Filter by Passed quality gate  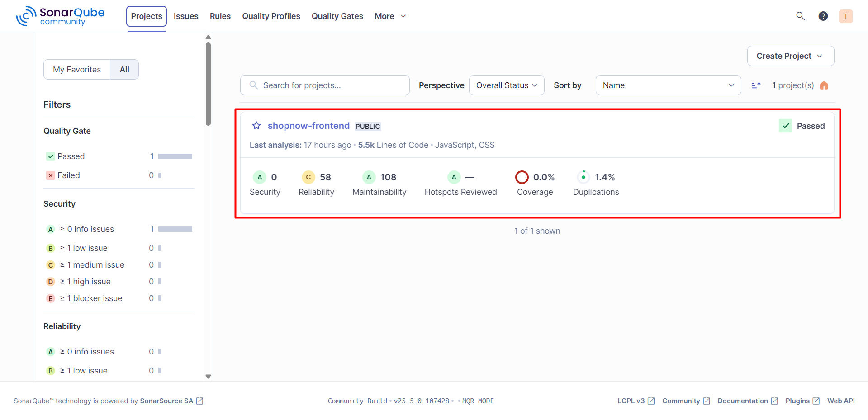pos(71,156)
